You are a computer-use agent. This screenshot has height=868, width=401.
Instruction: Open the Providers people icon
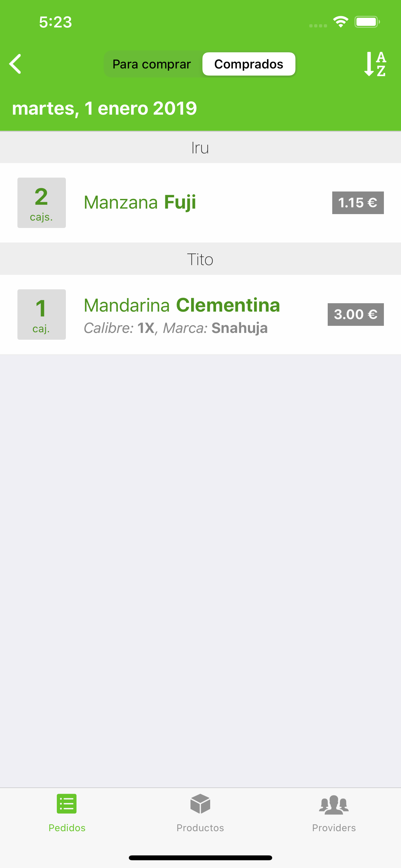pos(334,805)
